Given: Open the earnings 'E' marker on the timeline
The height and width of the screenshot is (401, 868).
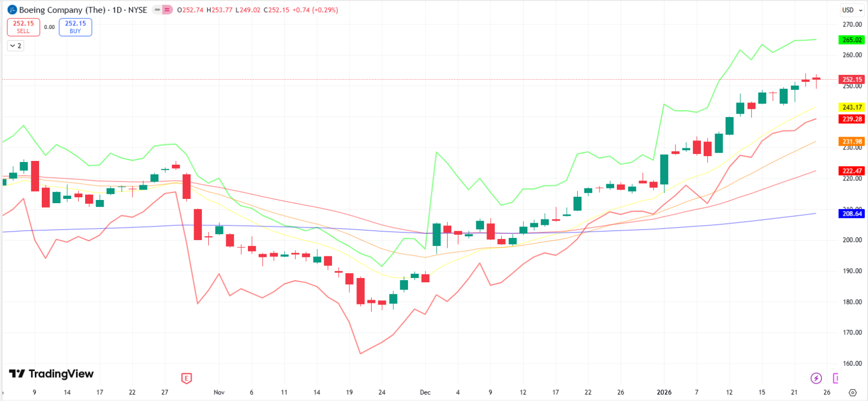Looking at the screenshot, I should pyautogui.click(x=186, y=378).
